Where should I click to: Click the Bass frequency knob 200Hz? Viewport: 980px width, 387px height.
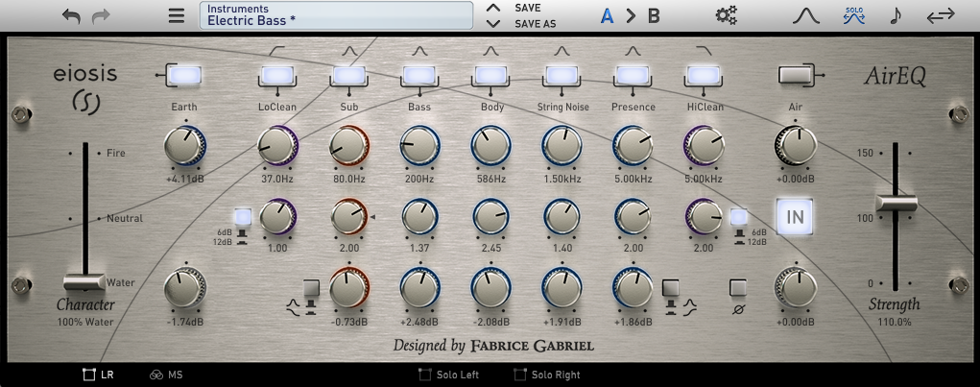click(419, 146)
